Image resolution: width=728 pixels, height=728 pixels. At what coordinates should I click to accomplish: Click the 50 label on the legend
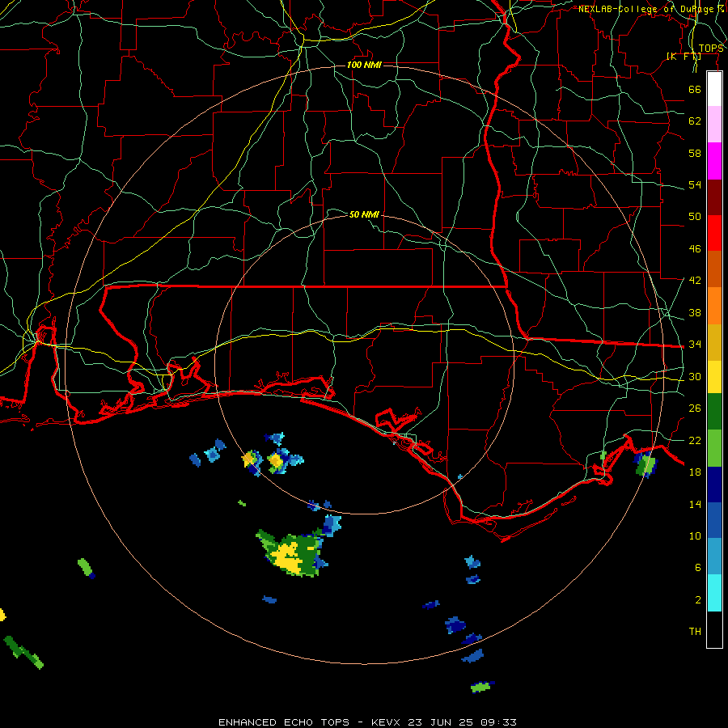coord(695,217)
